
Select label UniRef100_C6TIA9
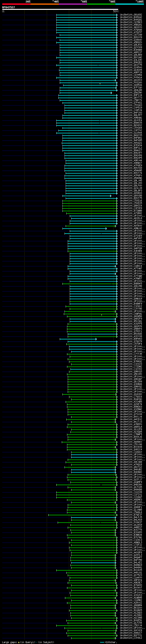[x=131, y=35]
